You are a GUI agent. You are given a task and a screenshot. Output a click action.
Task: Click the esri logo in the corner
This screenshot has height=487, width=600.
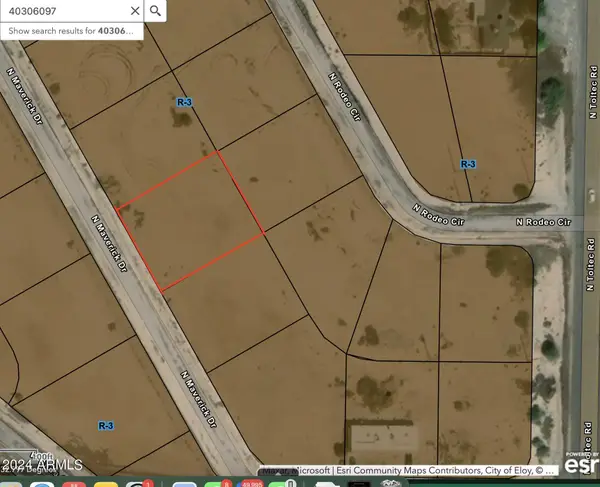(580, 463)
